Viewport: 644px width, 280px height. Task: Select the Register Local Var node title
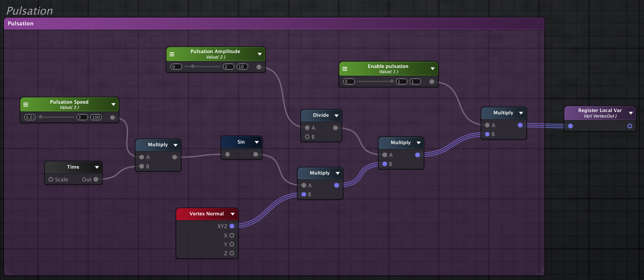[x=600, y=110]
